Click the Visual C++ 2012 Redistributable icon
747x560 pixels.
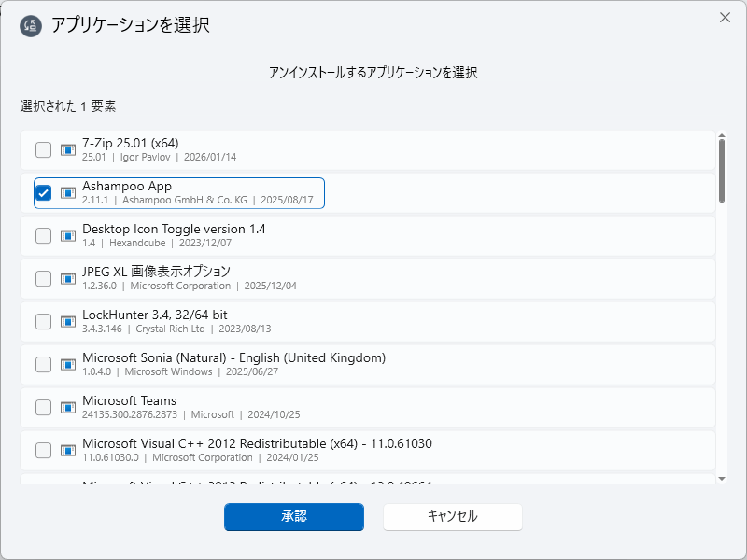(x=67, y=451)
